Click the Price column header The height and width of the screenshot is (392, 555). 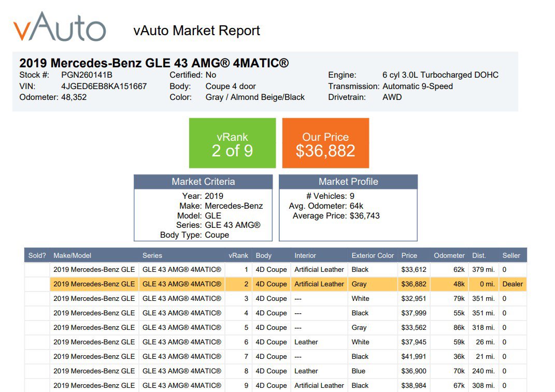(409, 255)
